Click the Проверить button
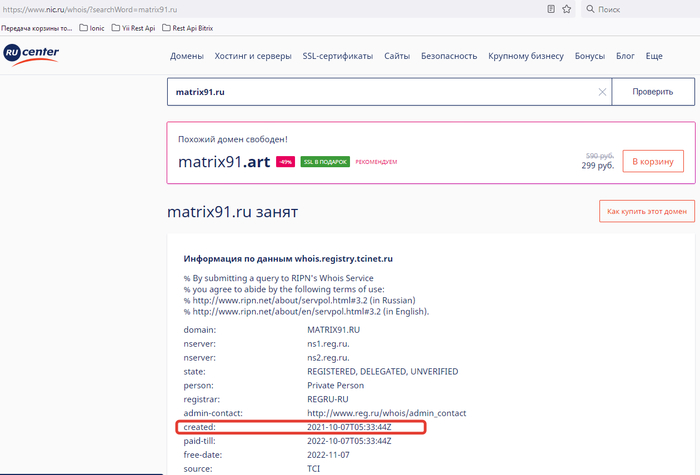The height and width of the screenshot is (475, 700). 653,92
